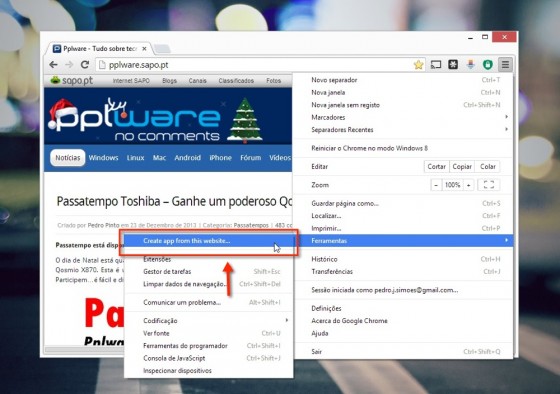Click Sessão iniciada como pedro.j.simoes
The image size is (560, 394).
point(403,290)
